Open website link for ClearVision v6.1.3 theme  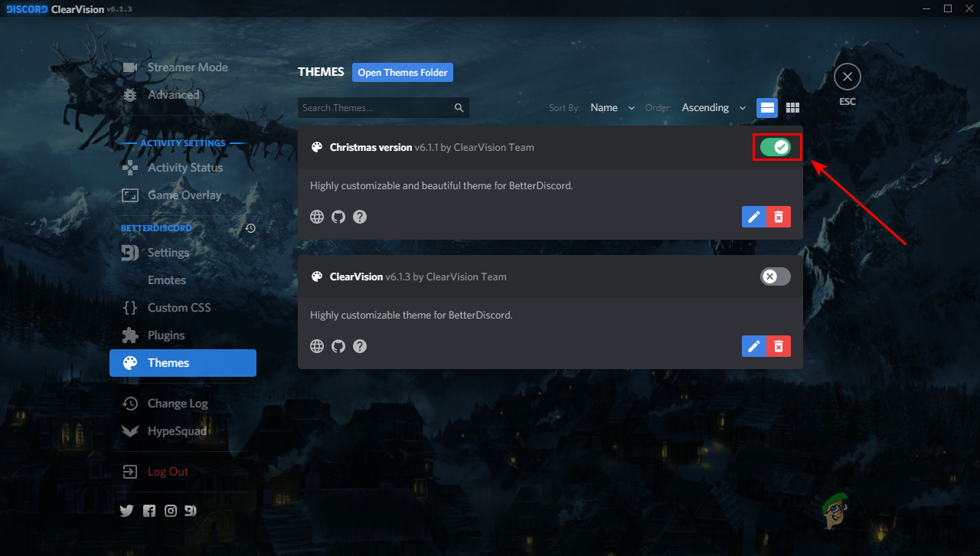317,346
